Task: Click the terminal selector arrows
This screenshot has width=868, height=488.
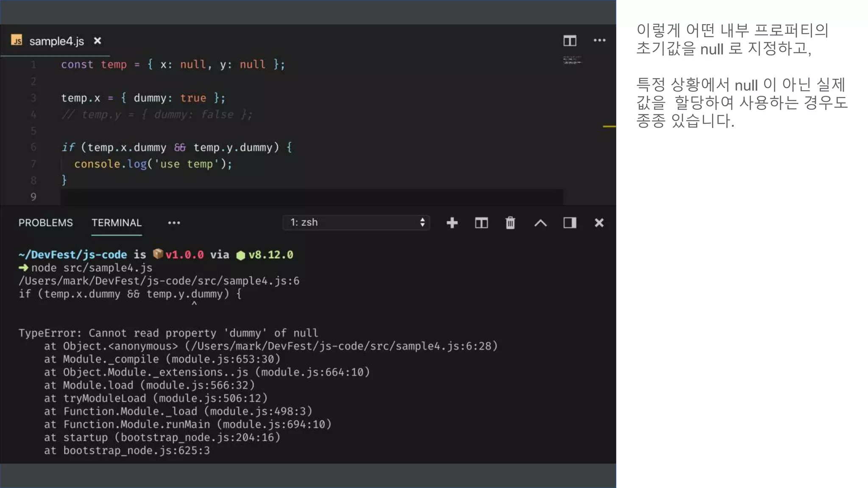Action: pyautogui.click(x=422, y=223)
